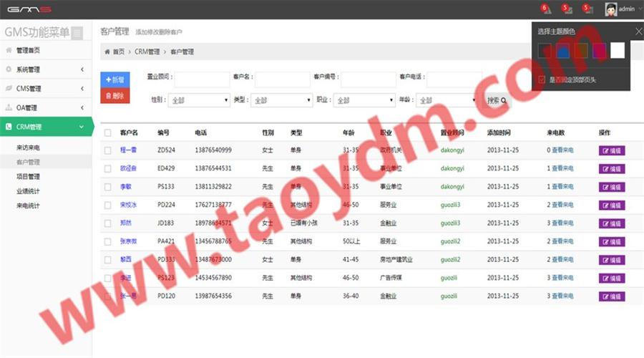
Task: Open the badge-5 icon nearest the admin avatar
Action: (588, 9)
